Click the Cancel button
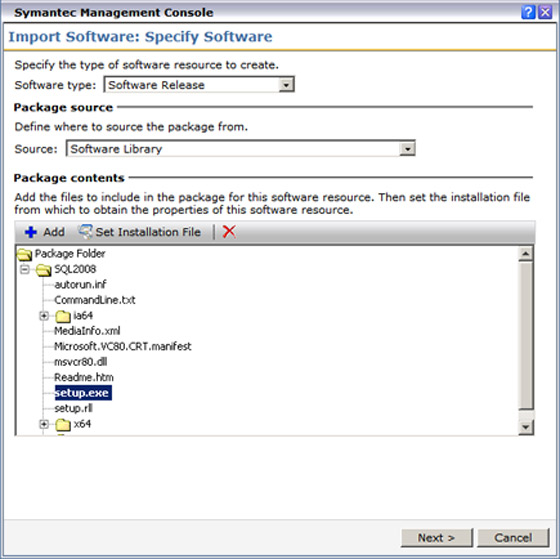The image size is (560, 559). 513,538
